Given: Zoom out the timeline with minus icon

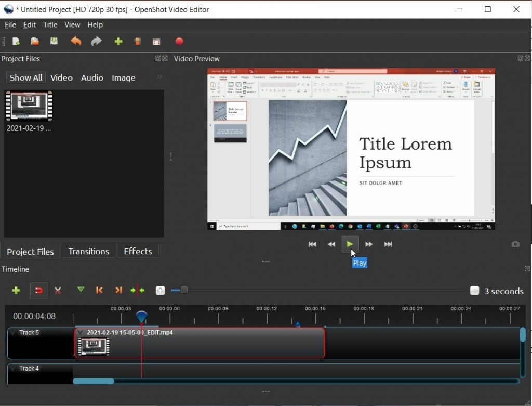Looking at the screenshot, I should (474, 291).
